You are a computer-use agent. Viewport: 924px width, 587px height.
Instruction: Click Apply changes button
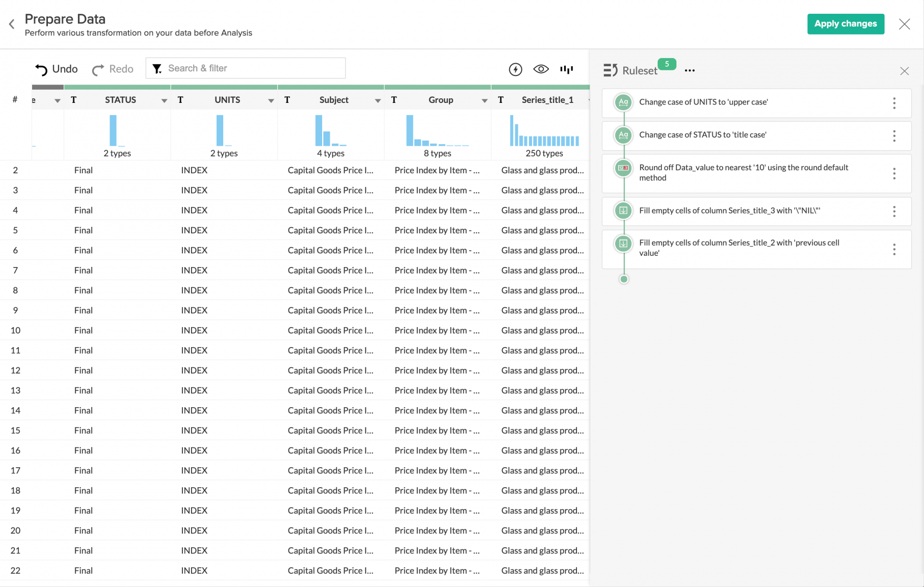[x=845, y=24]
